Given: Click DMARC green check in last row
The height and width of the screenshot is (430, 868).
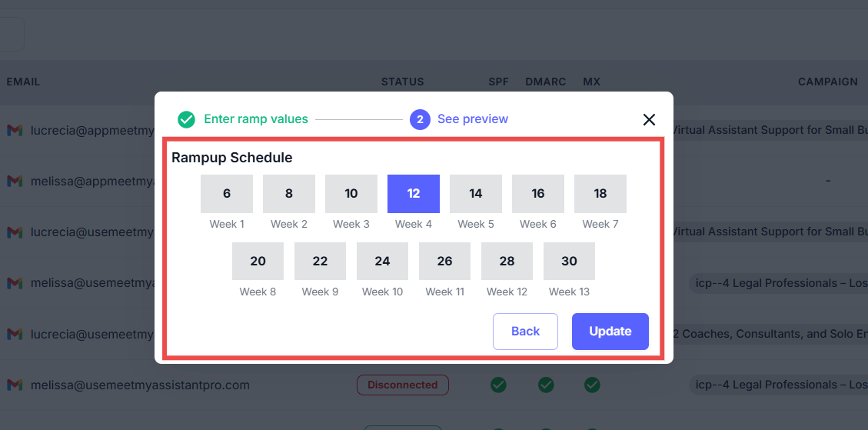Looking at the screenshot, I should click(x=546, y=384).
